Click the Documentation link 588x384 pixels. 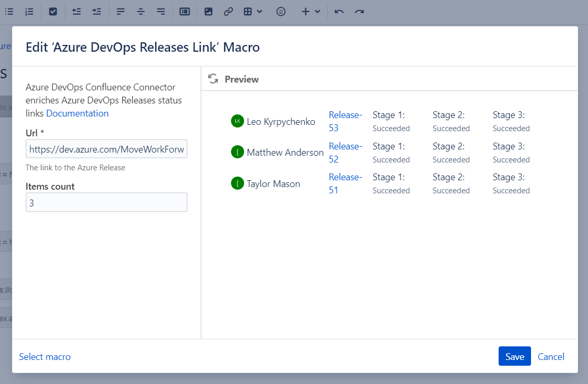77,113
